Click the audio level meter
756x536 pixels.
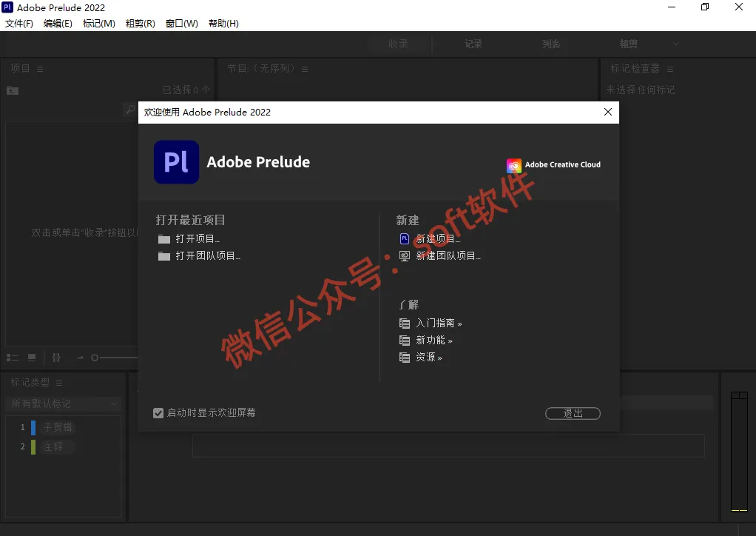tap(739, 452)
